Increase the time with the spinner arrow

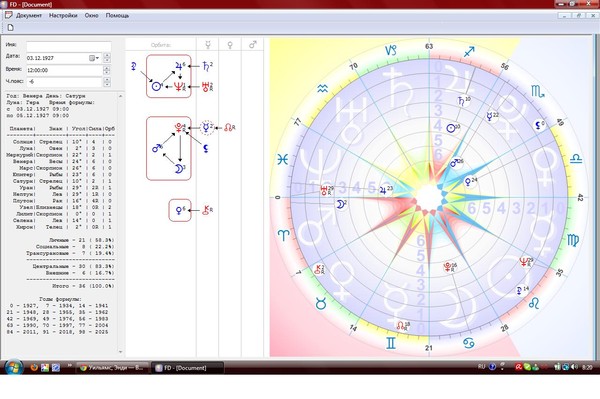107,68
